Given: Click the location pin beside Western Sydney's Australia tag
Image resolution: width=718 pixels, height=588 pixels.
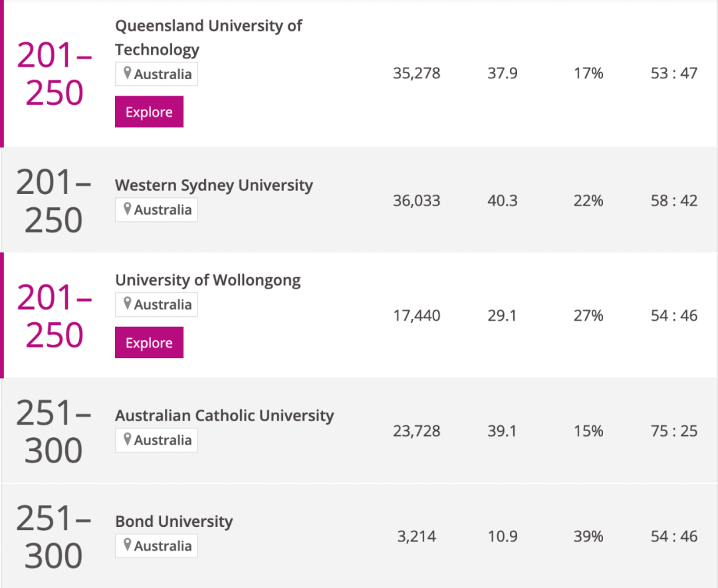Looking at the screenshot, I should (x=127, y=209).
